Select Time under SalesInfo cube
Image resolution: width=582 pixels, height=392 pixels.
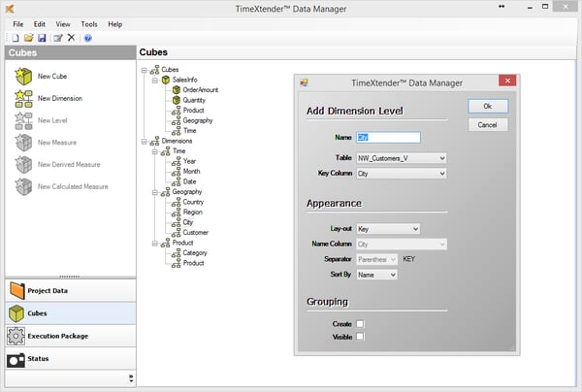tap(190, 131)
